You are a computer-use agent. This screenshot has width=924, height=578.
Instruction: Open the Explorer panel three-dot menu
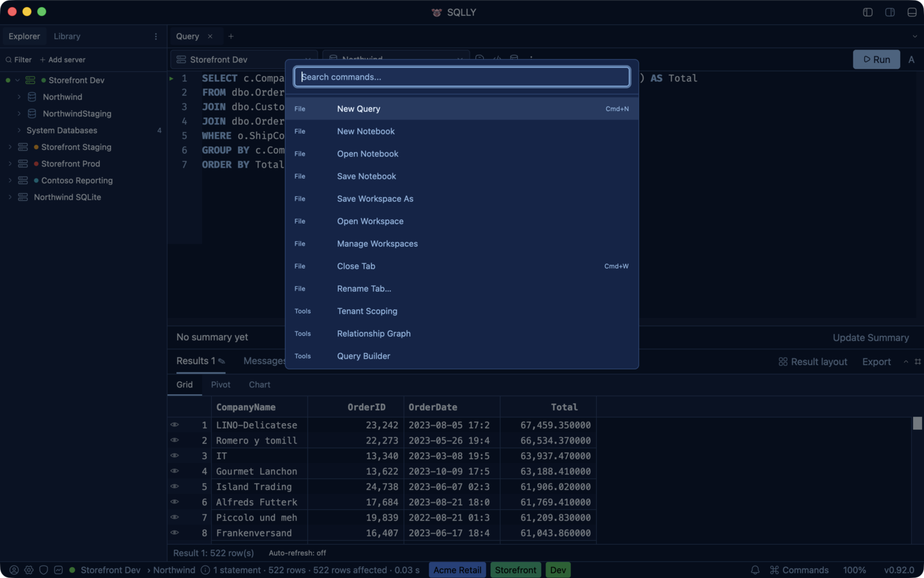156,37
